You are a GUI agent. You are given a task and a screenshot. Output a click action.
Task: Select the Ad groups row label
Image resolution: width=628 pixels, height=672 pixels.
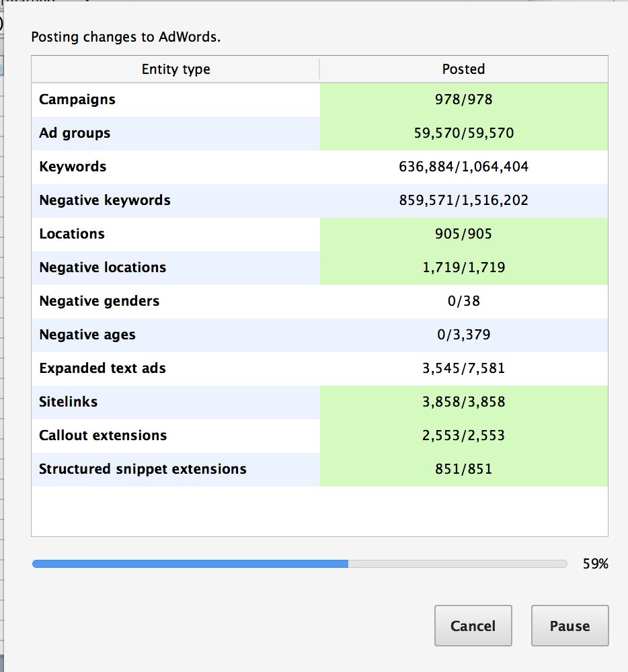(75, 133)
